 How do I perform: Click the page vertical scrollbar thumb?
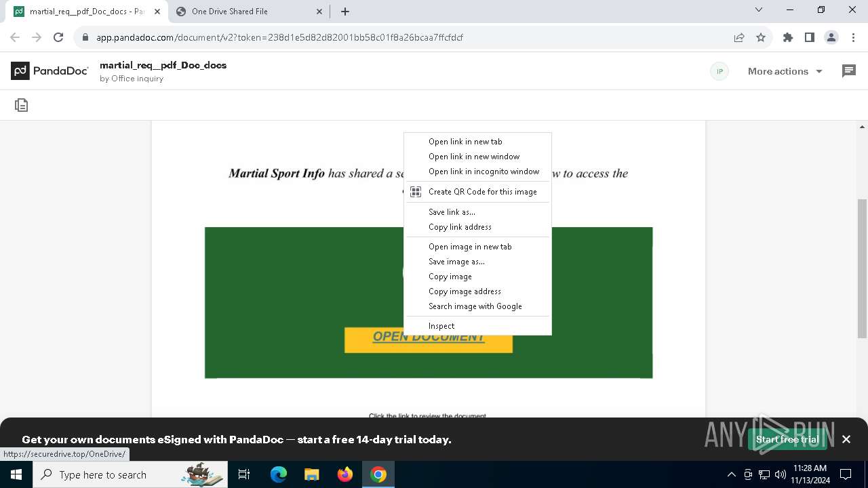pos(863,268)
